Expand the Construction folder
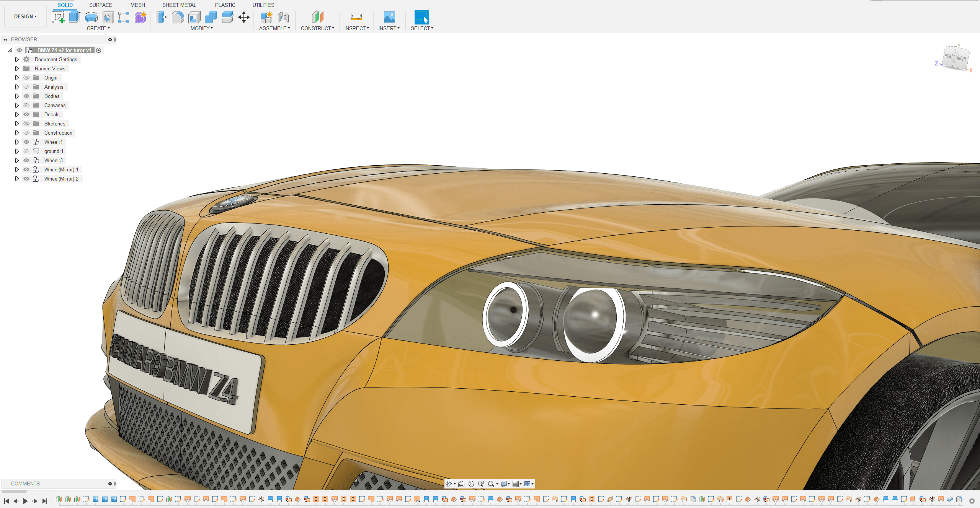 pyautogui.click(x=17, y=133)
